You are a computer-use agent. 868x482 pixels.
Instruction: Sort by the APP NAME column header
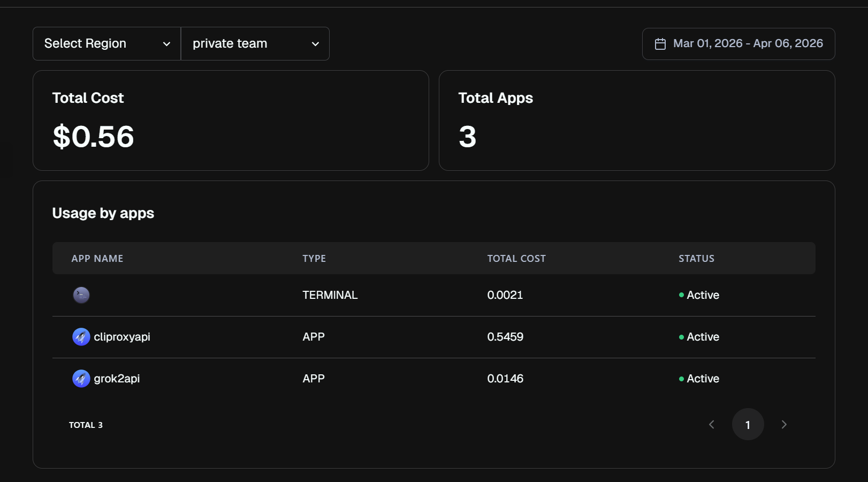point(97,259)
